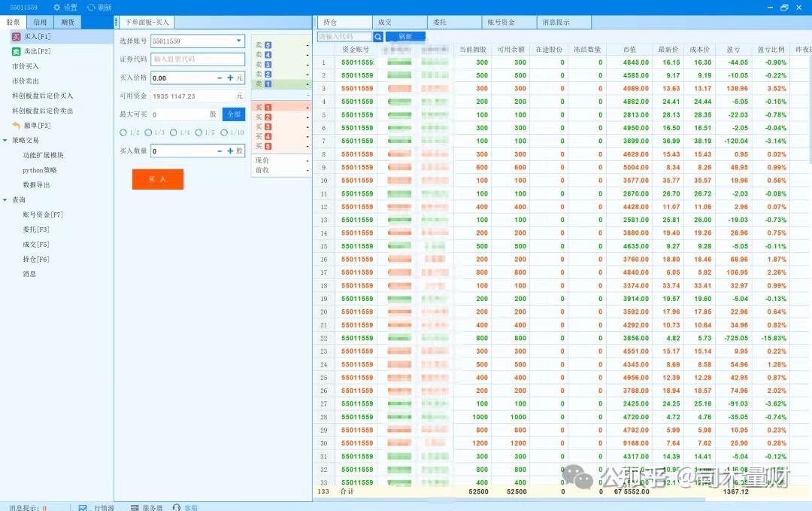Click the 客服 headset support icon

tap(175, 507)
